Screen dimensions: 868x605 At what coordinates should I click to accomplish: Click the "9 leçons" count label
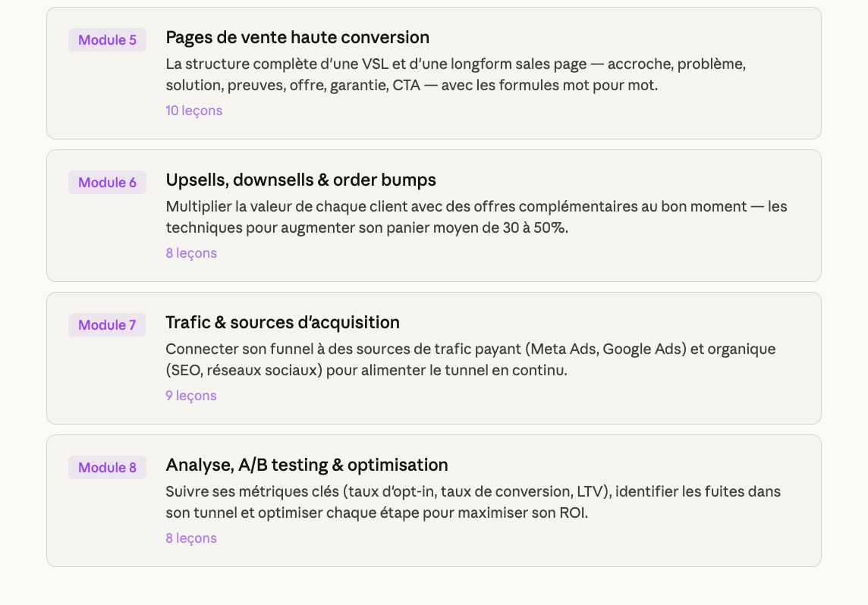tap(191, 396)
